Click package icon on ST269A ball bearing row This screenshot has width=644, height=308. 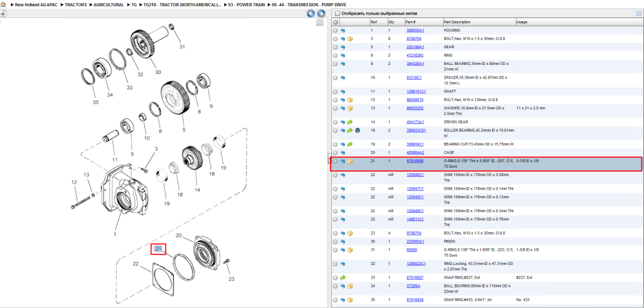click(x=350, y=286)
